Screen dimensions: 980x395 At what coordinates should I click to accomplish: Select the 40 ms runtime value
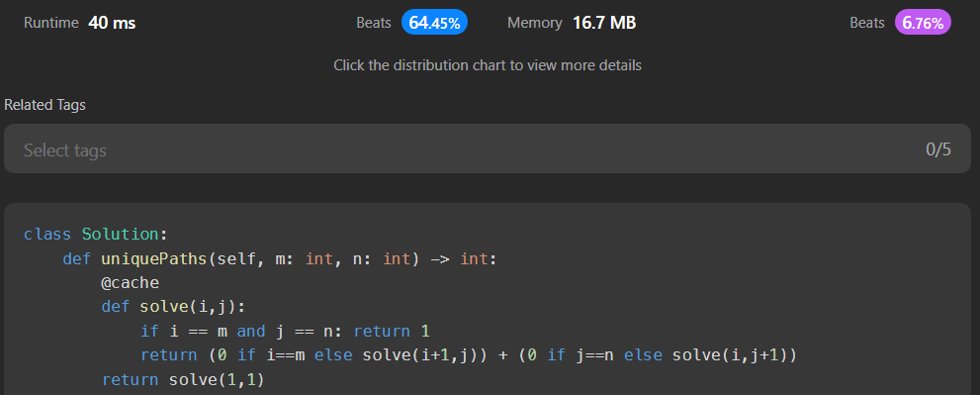click(112, 23)
